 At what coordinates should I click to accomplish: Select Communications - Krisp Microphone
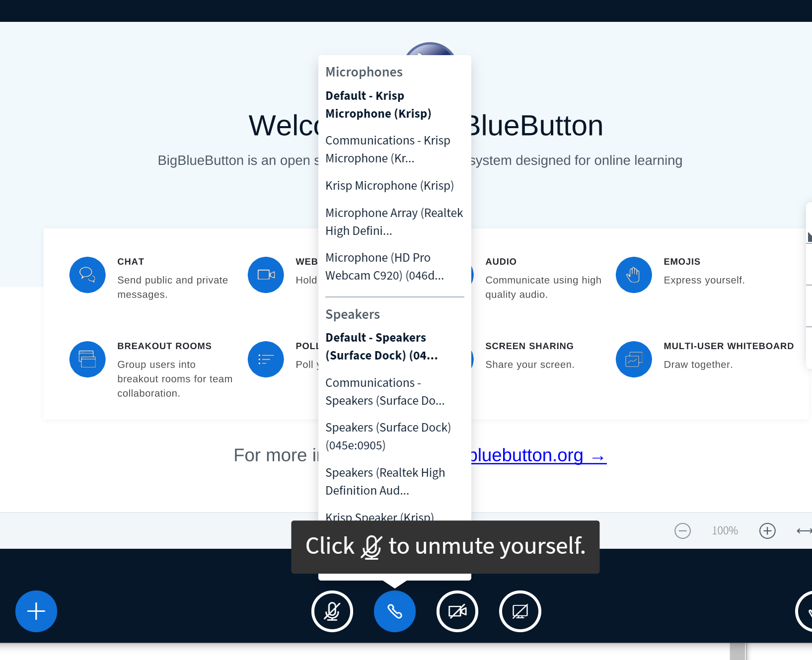click(394, 149)
